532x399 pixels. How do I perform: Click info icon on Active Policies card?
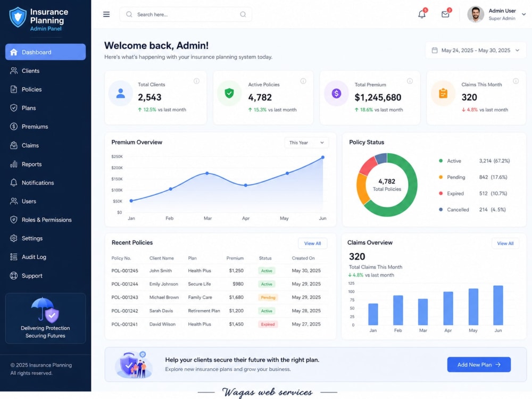(x=303, y=81)
